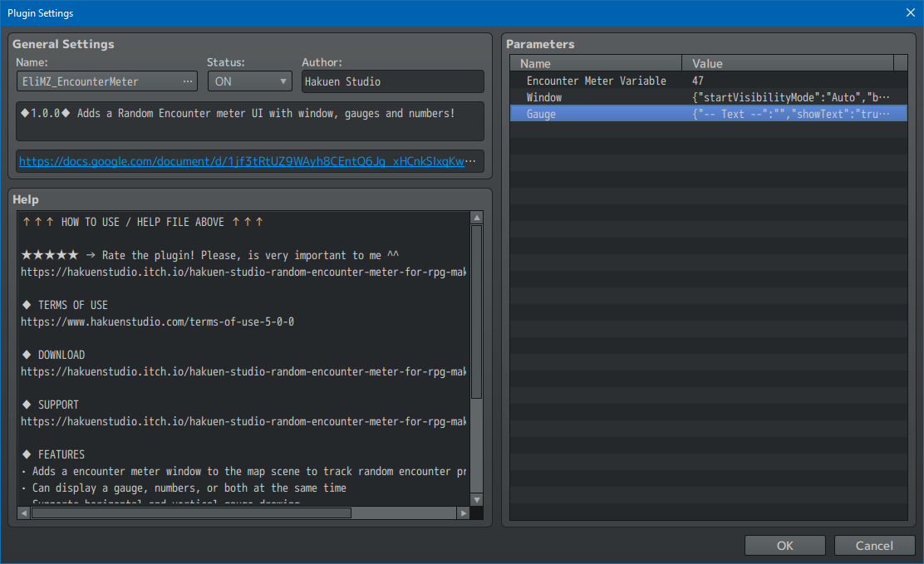The width and height of the screenshot is (924, 564).
Task: Click the Value column header
Action: (788, 63)
